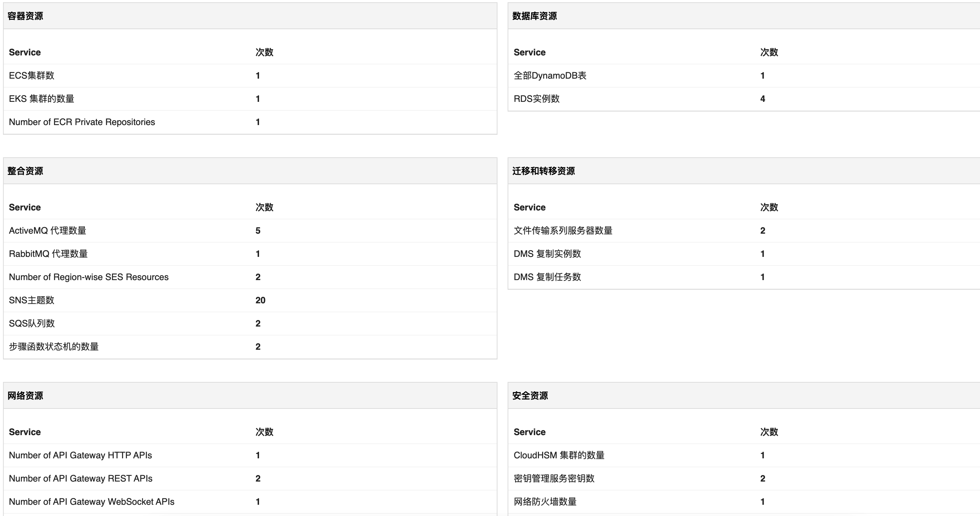This screenshot has height=516, width=980.
Task: Click the SQS队列数 count value 2
Action: click(x=258, y=323)
